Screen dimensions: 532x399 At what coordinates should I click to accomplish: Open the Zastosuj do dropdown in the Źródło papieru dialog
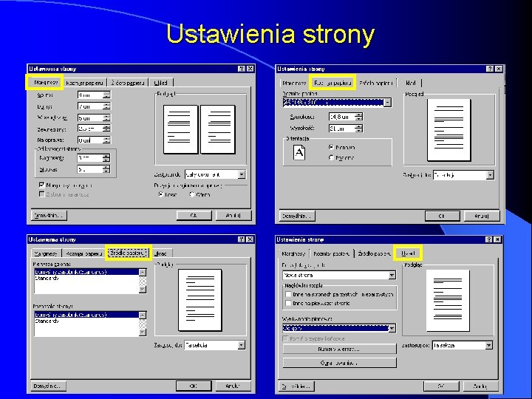tap(241, 345)
